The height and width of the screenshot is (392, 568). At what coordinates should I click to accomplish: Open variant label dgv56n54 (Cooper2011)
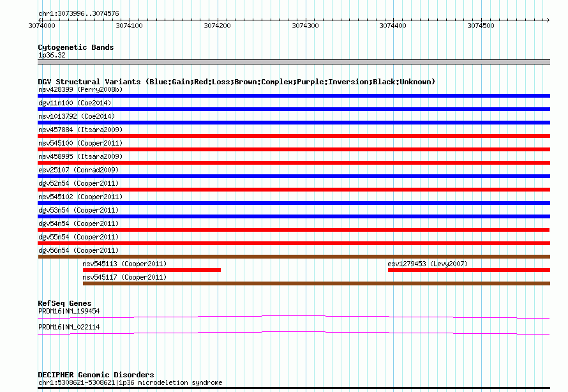click(x=78, y=250)
